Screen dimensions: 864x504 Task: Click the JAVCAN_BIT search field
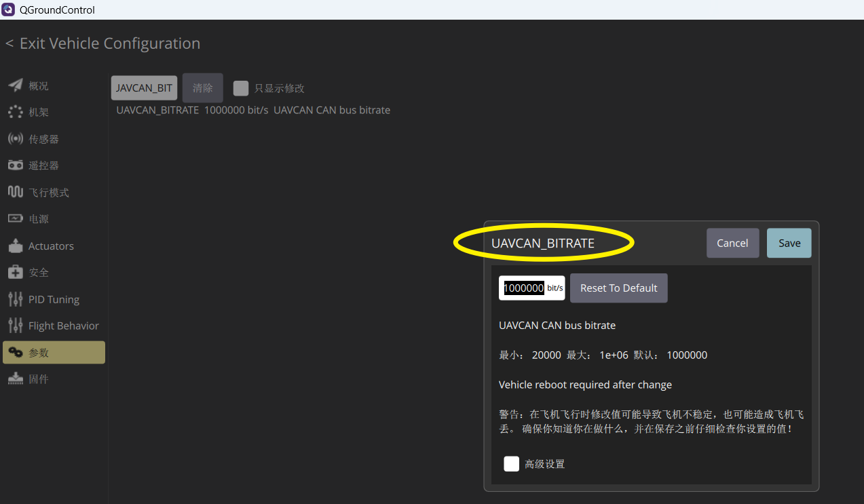(x=145, y=88)
